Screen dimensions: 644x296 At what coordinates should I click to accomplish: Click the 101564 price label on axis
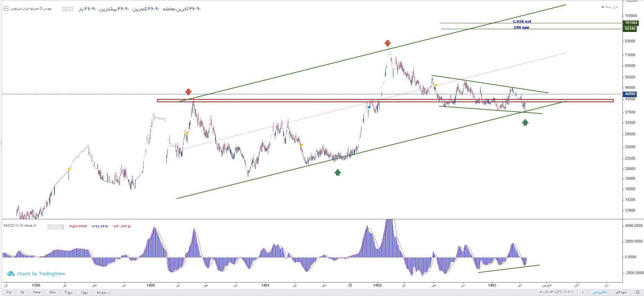point(631,23)
